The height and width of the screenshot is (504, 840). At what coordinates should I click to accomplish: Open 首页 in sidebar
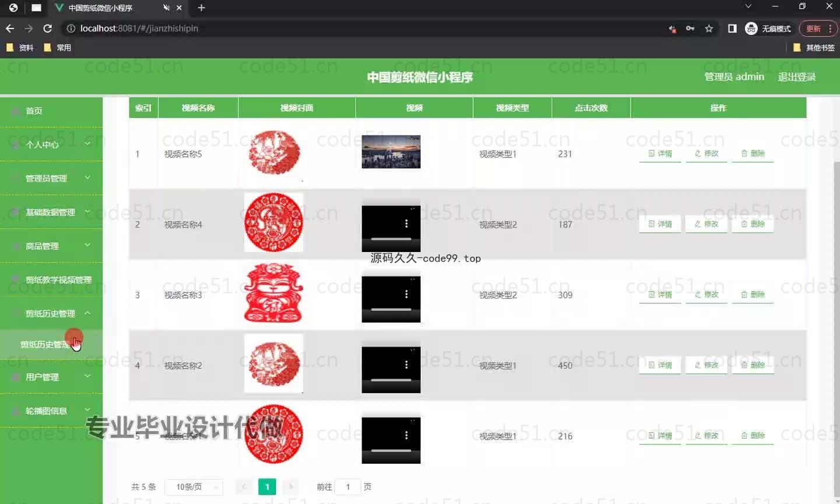[51, 110]
